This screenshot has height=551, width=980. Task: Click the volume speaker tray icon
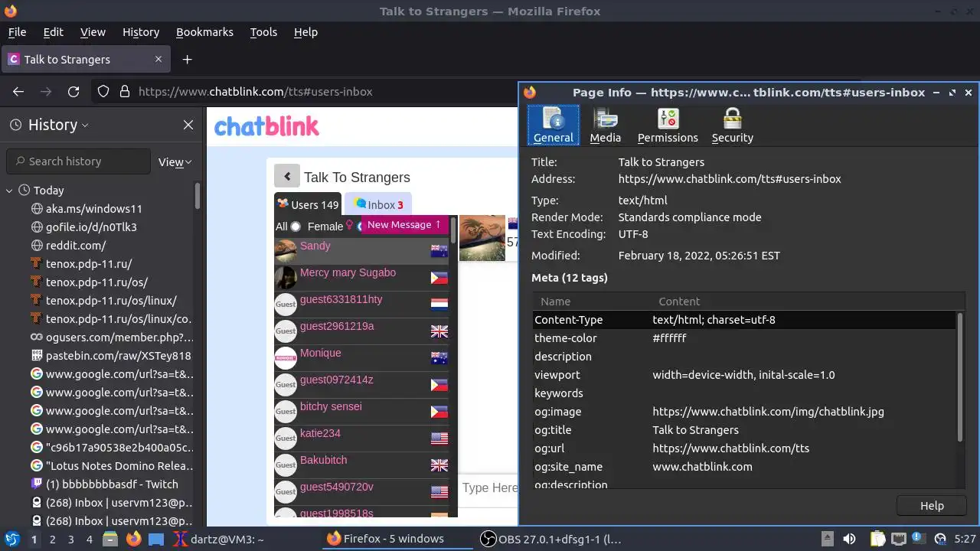click(x=849, y=539)
